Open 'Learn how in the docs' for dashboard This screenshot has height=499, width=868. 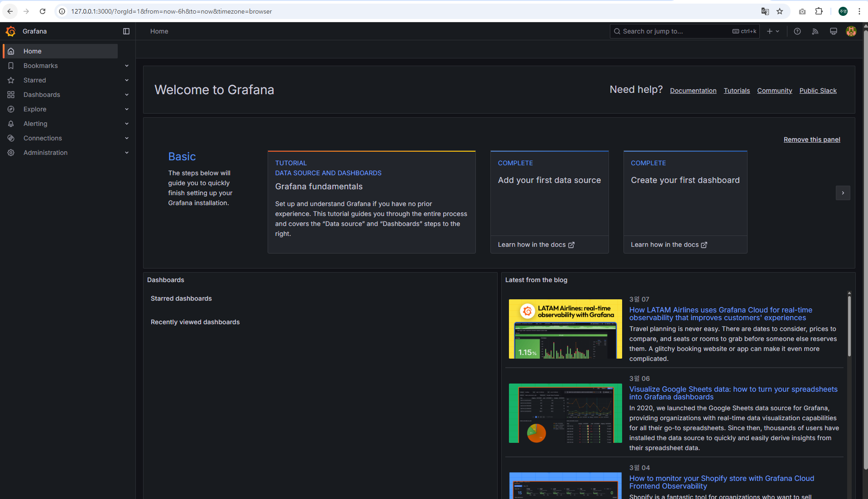coord(669,245)
